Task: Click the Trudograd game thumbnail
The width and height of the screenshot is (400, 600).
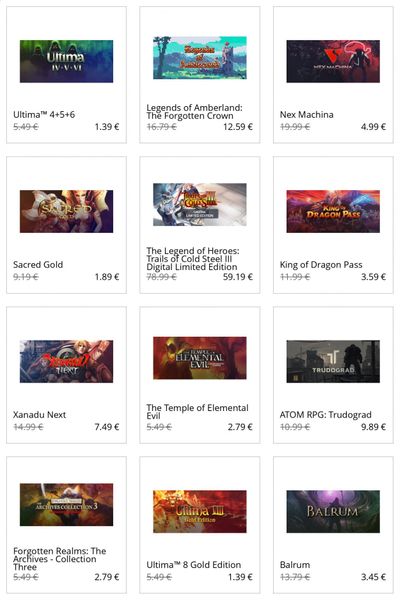Action: coord(333,361)
